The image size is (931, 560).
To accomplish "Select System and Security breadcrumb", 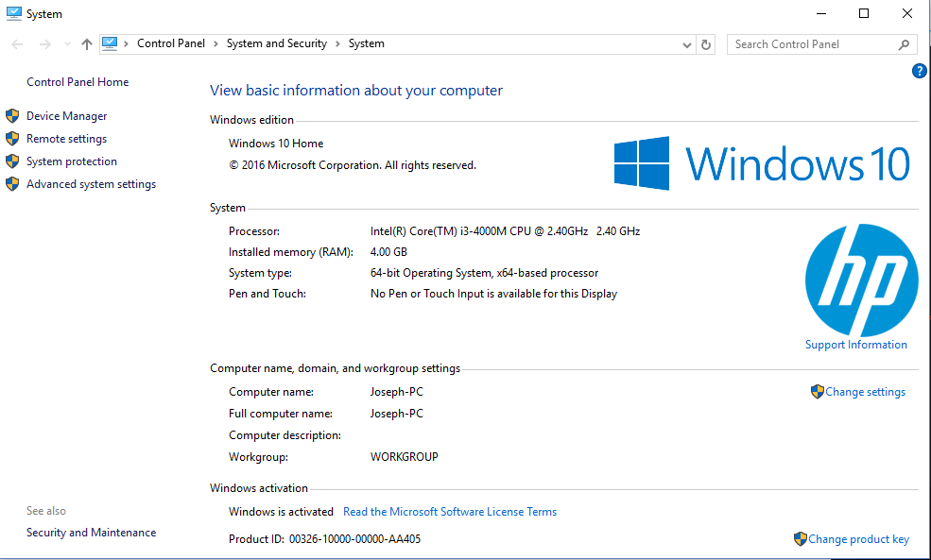I will 276,43.
